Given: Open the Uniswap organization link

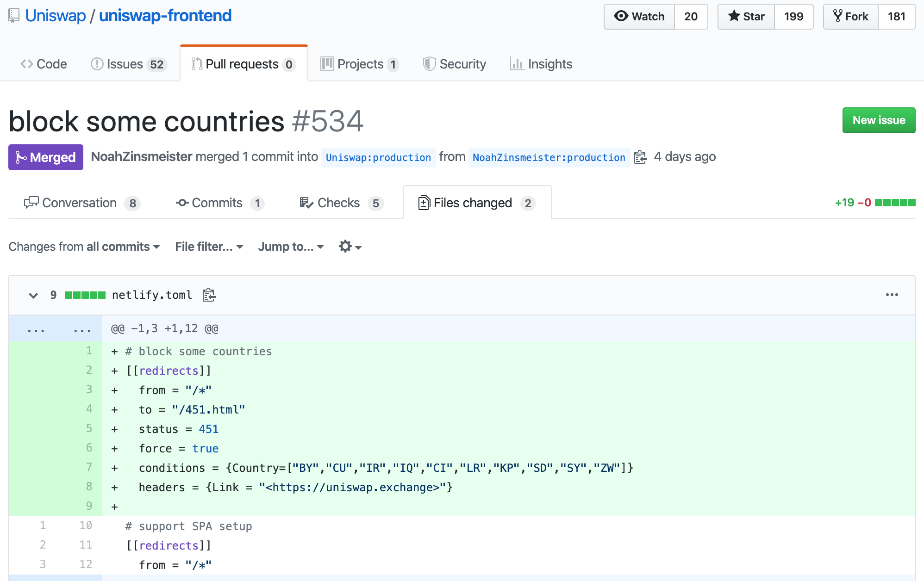Looking at the screenshot, I should [x=55, y=16].
